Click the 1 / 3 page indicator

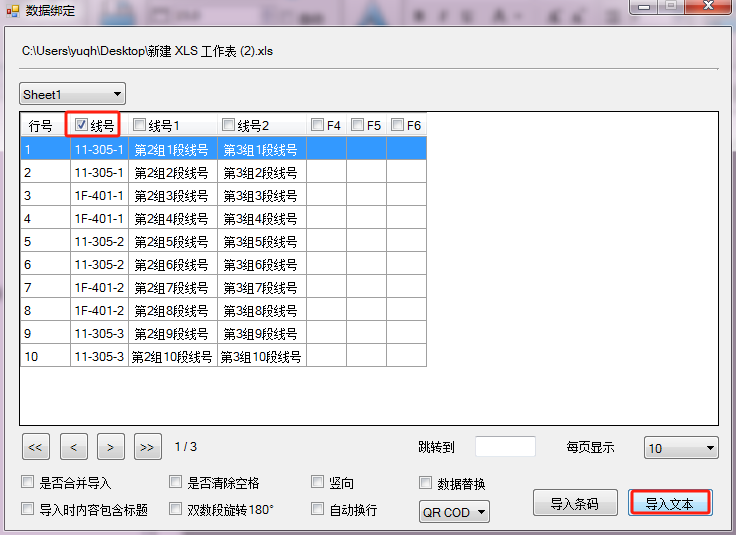tap(186, 446)
